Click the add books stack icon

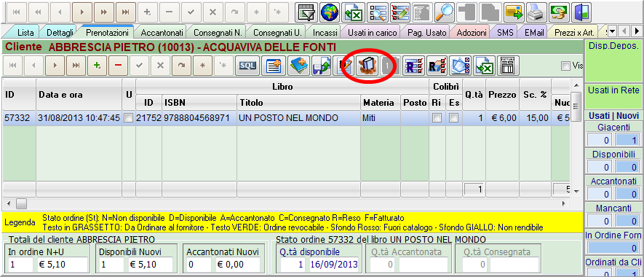point(298,66)
